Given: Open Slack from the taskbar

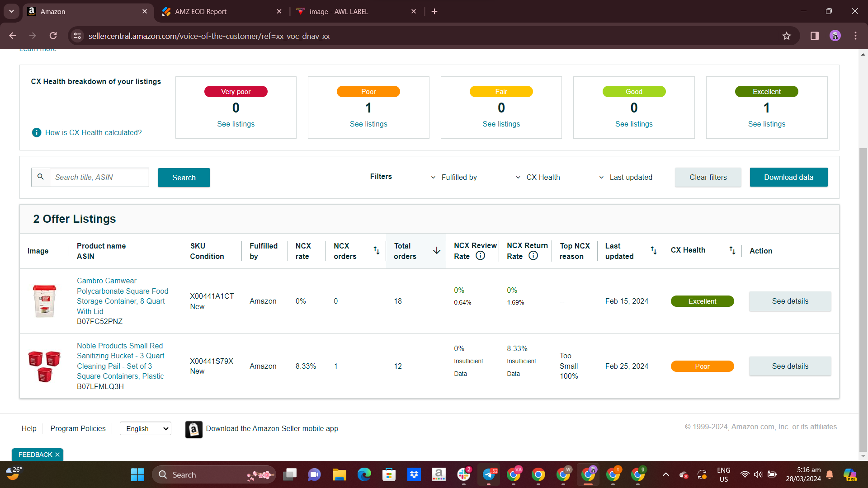Looking at the screenshot, I should click(464, 474).
